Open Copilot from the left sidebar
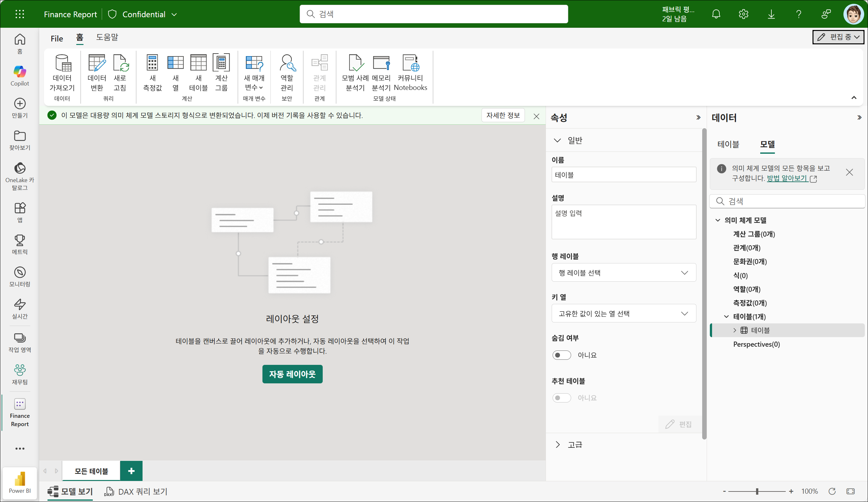 click(20, 72)
